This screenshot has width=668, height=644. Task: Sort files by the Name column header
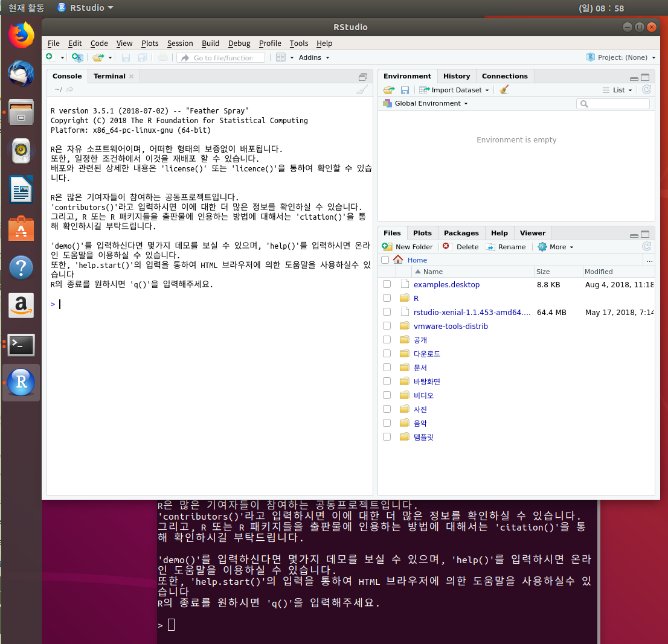[473, 272]
